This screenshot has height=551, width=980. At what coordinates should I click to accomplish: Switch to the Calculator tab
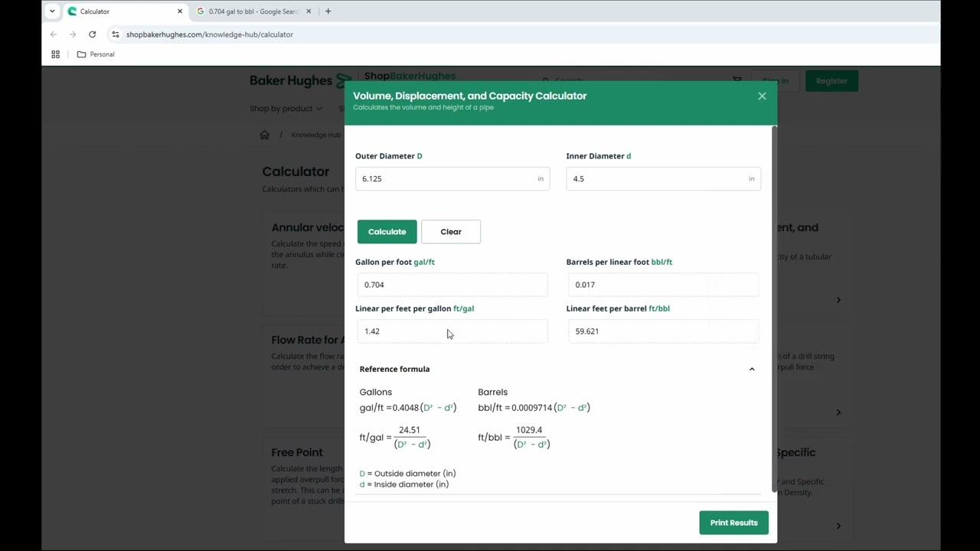[x=126, y=11]
